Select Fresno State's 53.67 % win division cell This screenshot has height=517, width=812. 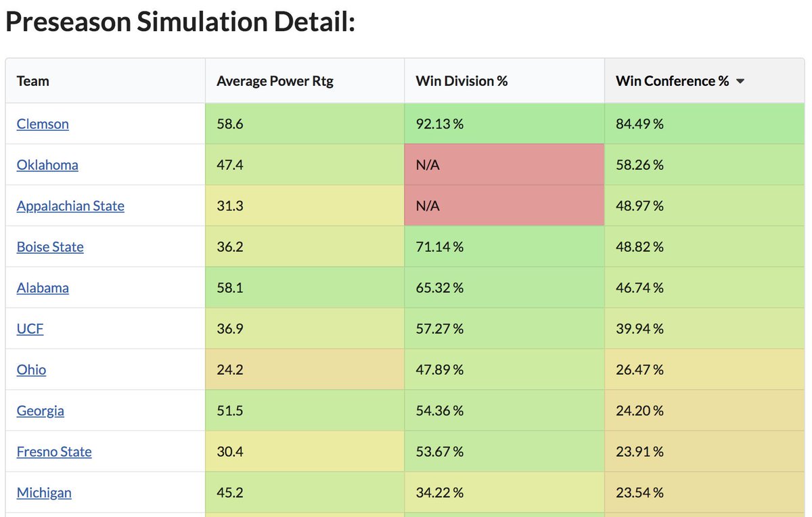(x=505, y=451)
